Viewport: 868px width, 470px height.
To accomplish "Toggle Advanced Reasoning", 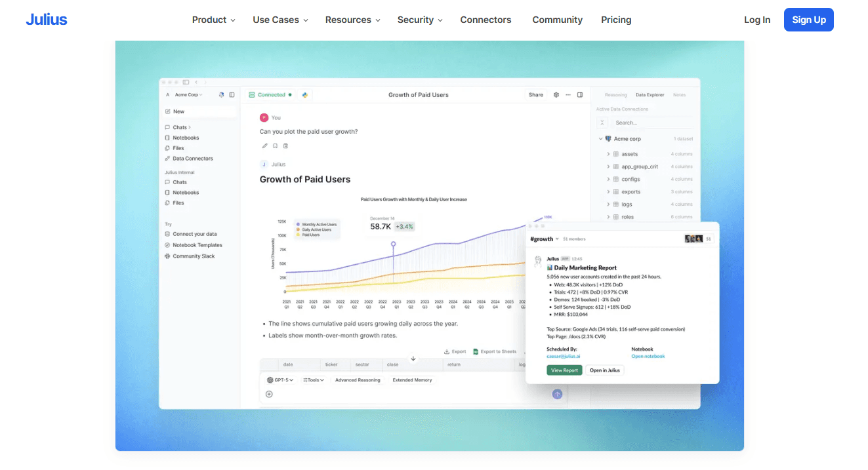I will (x=358, y=380).
